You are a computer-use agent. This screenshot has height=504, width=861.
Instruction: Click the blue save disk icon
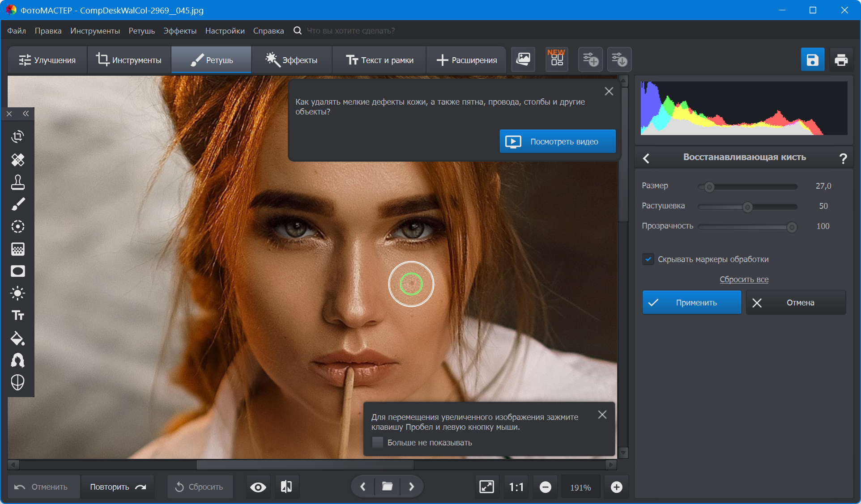(x=812, y=59)
